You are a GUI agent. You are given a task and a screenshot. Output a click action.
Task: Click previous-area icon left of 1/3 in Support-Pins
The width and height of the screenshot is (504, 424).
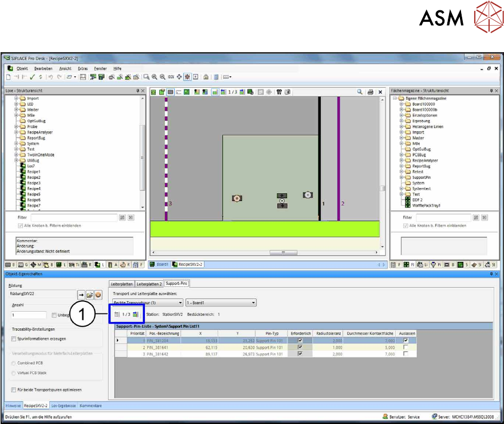117,315
